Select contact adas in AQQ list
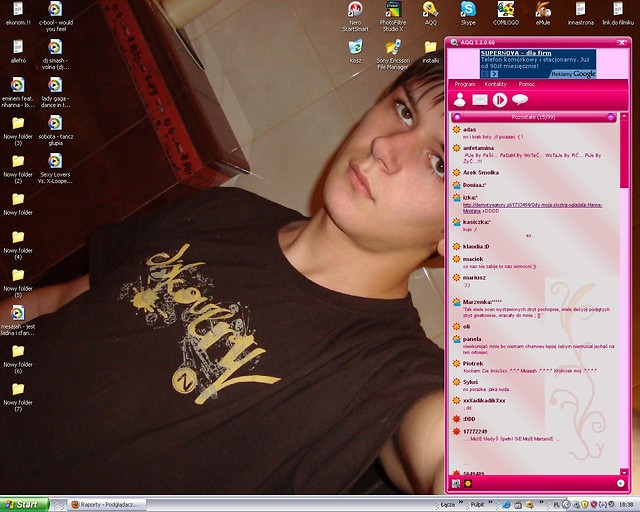The height and width of the screenshot is (512, 640). click(x=534, y=133)
